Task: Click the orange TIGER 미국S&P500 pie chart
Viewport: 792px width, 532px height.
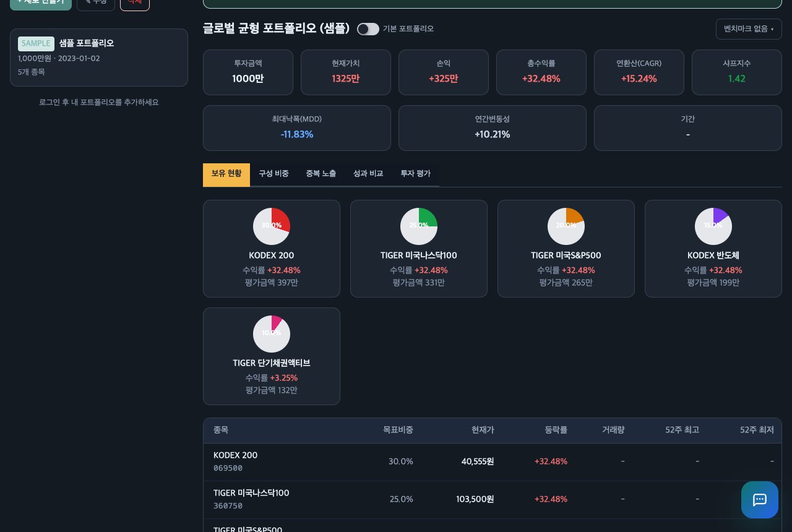Action: click(566, 226)
